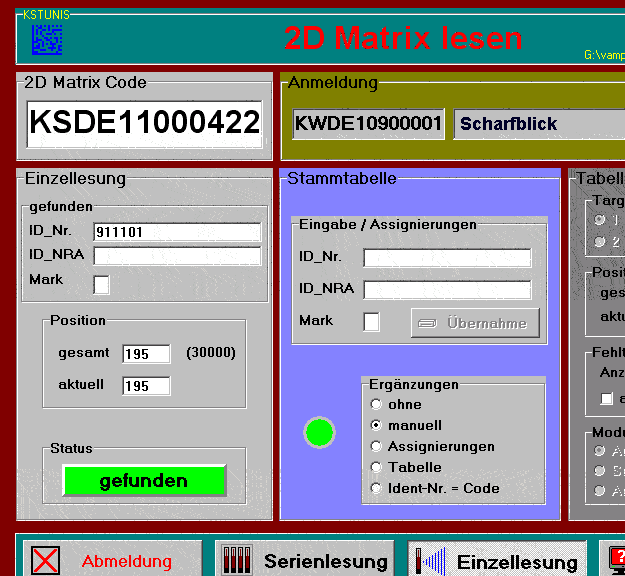Click the green round status indicator
The width and height of the screenshot is (625, 576).
pos(319,432)
